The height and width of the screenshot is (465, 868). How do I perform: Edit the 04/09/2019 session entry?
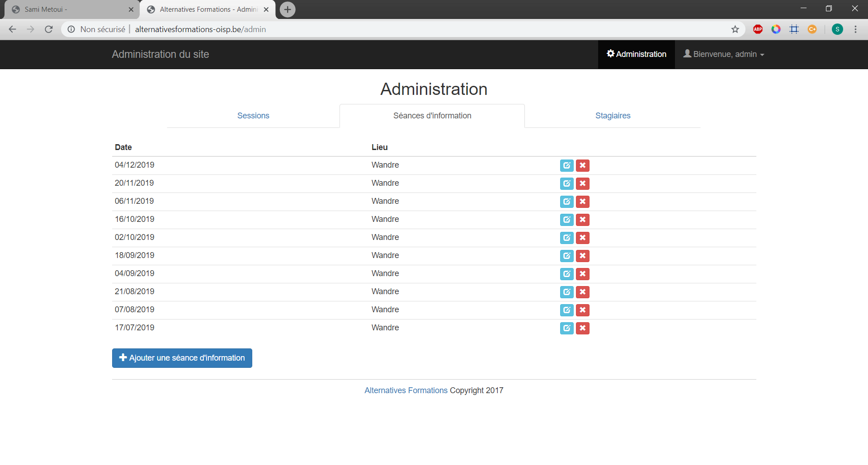tap(566, 274)
